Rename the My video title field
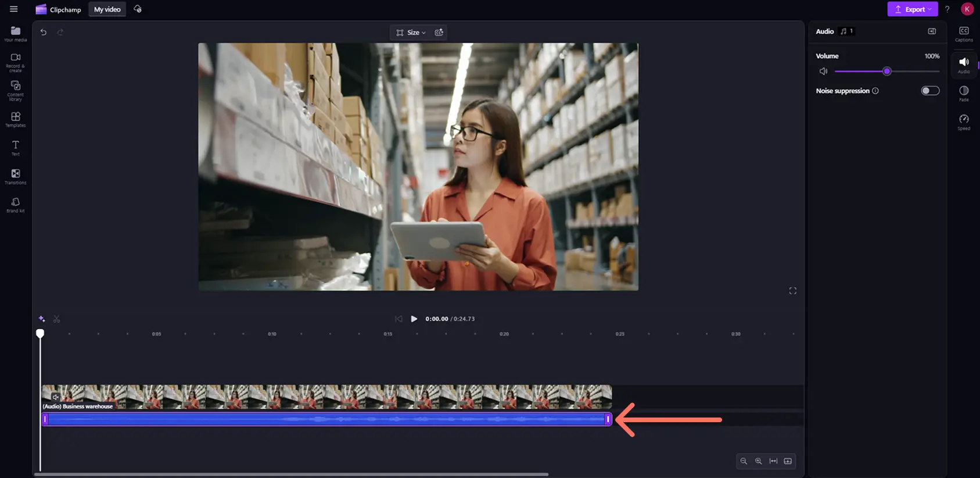The width and height of the screenshot is (980, 478). (107, 9)
